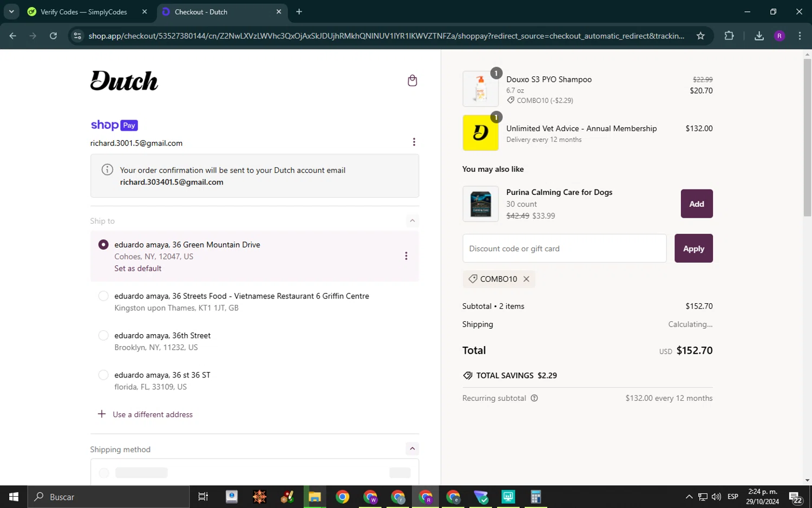Image resolution: width=812 pixels, height=508 pixels.
Task: Close the Verify Codes SimplyCodes tab
Action: tap(145, 11)
